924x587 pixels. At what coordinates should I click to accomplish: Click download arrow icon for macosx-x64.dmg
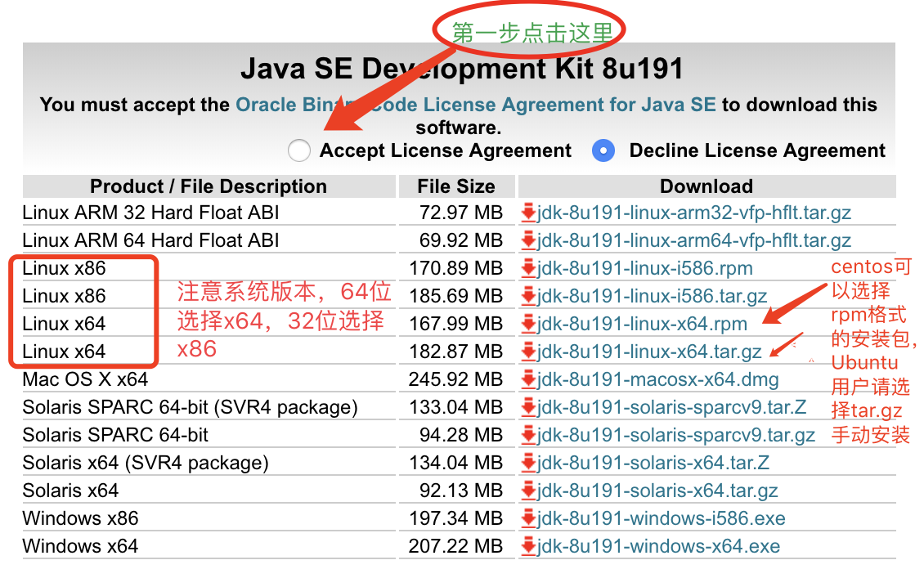pyautogui.click(x=528, y=379)
